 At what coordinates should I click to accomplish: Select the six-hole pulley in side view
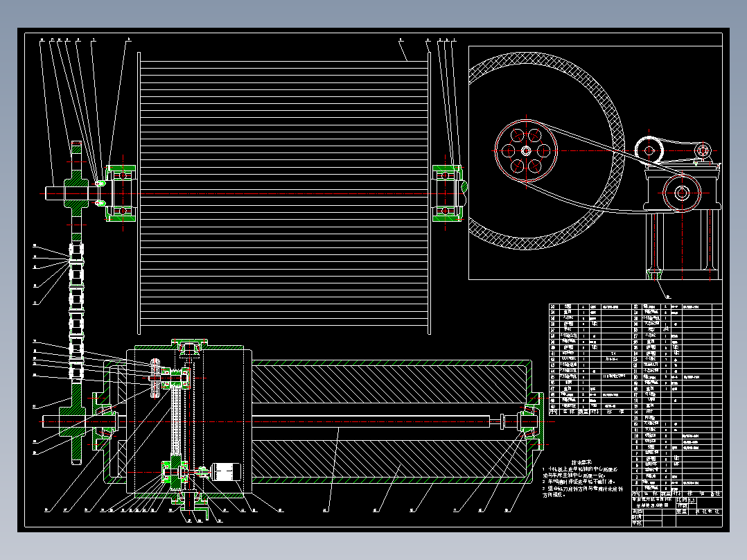526,150
